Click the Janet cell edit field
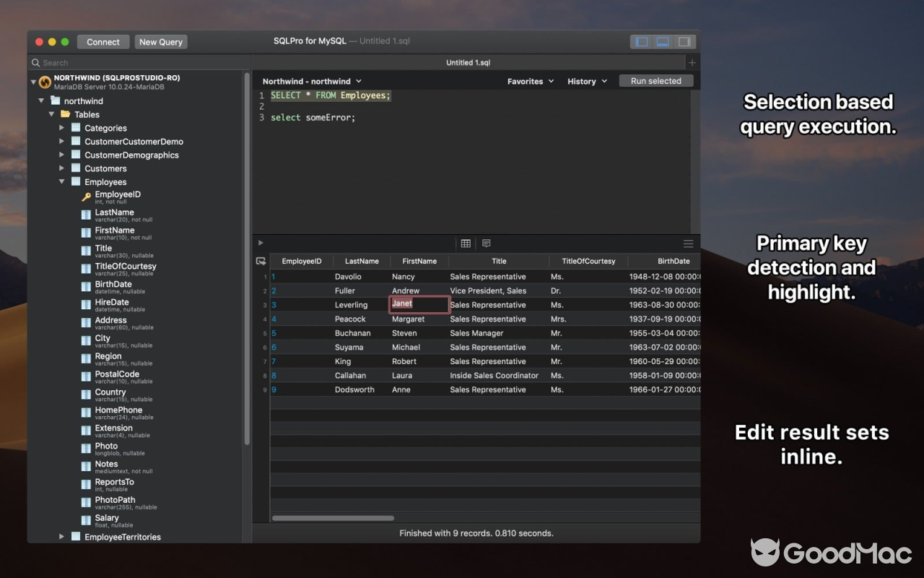The image size is (924, 578). click(x=419, y=303)
